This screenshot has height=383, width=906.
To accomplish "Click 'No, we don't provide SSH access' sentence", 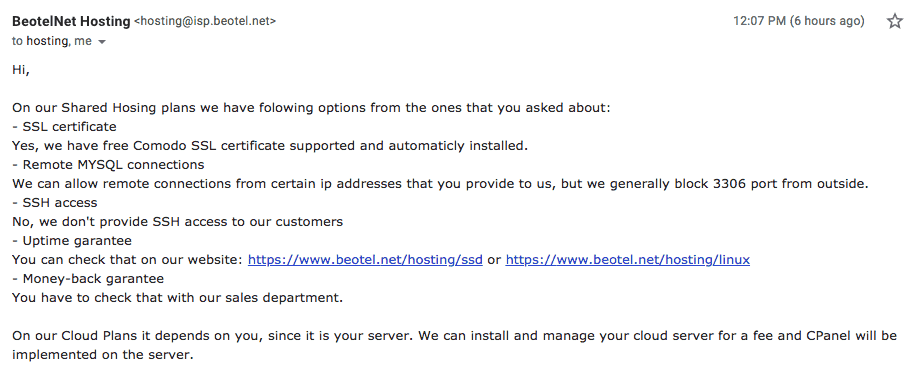I will (x=177, y=222).
